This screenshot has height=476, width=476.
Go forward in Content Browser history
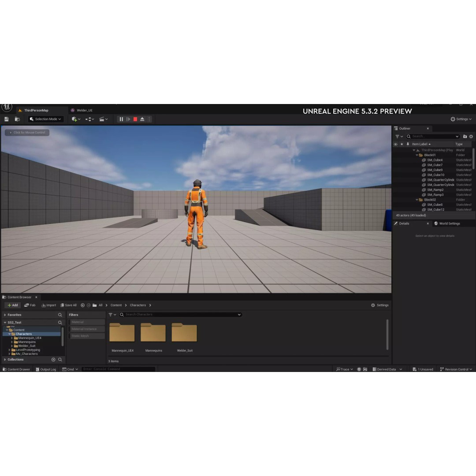89,305
